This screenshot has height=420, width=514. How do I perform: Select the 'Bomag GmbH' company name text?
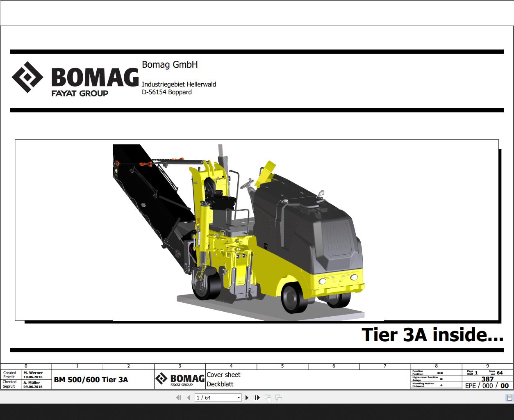click(x=170, y=64)
